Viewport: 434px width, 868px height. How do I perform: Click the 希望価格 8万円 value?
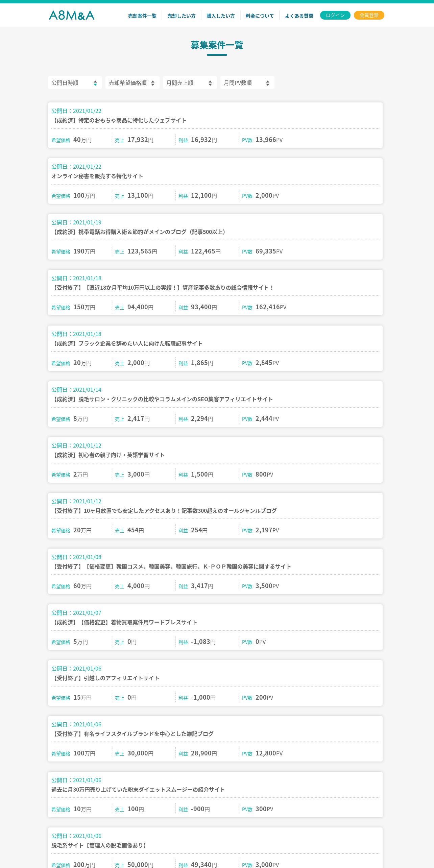click(x=80, y=419)
